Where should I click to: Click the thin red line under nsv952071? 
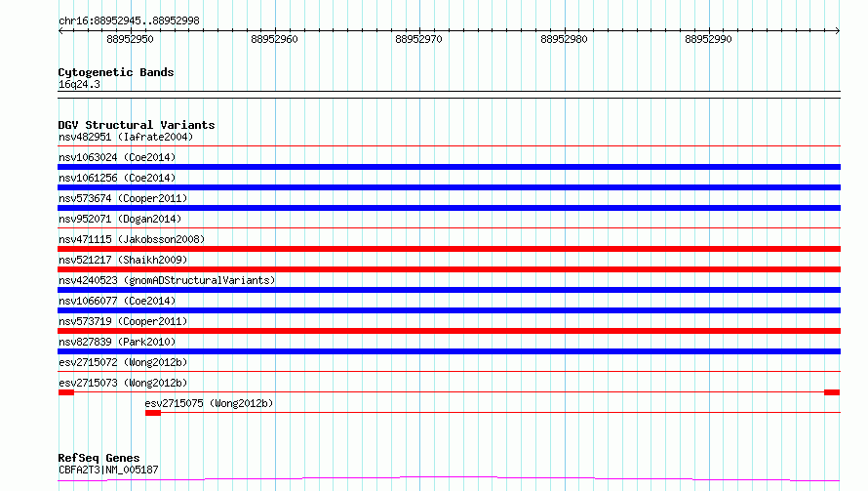click(x=449, y=227)
